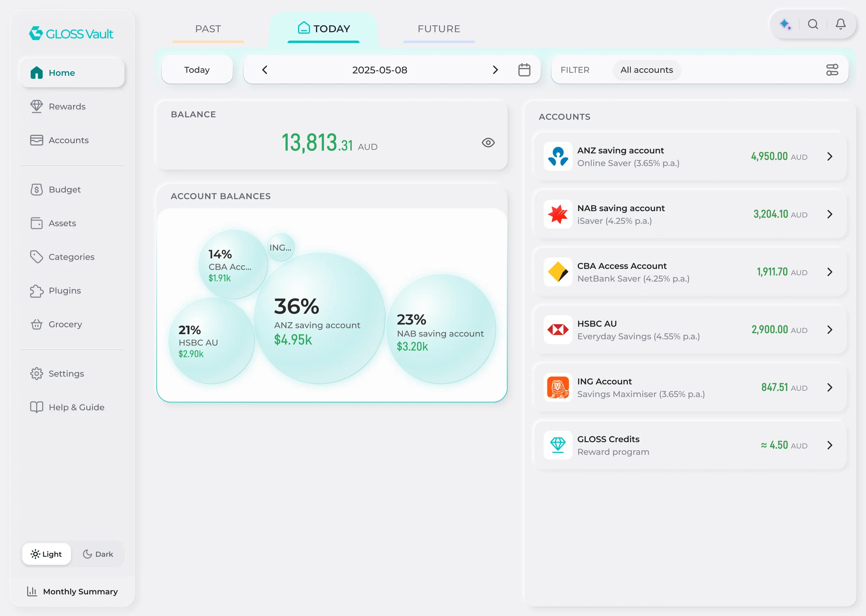
Task: Expand ING Account row chevron
Action: 830,387
